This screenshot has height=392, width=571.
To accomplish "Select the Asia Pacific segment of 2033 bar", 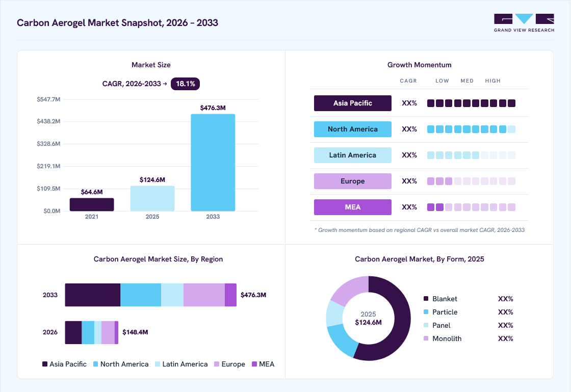I will point(92,295).
